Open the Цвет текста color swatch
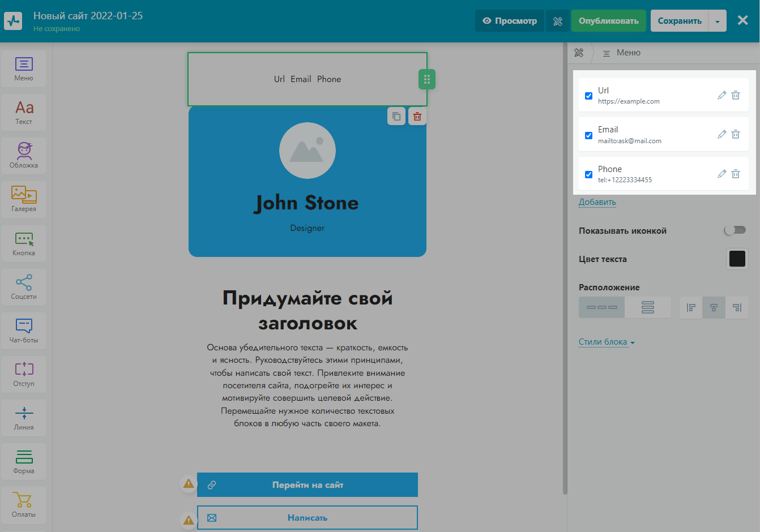 (737, 259)
